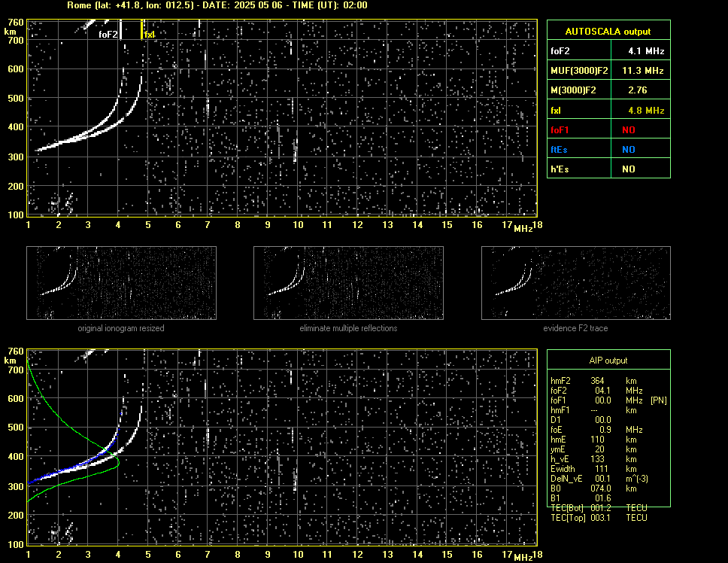Click the yellow fxI marker in top ionogram
This screenshot has width=728, height=563.
point(142,29)
